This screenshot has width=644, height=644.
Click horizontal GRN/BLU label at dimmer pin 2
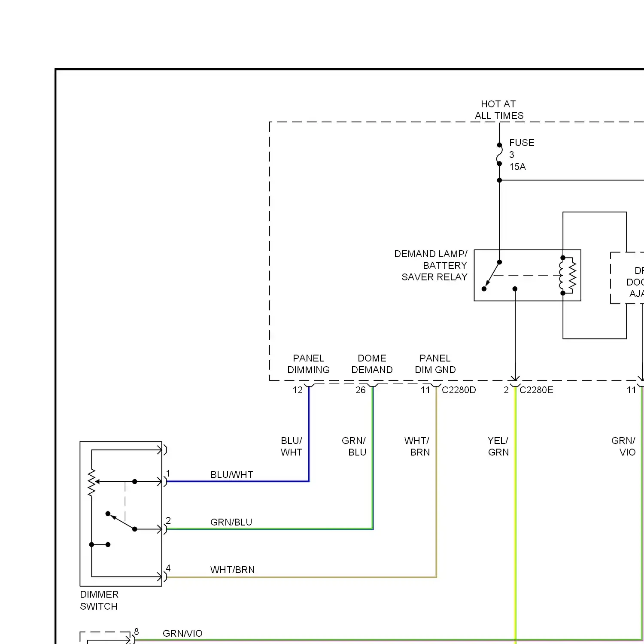pyautogui.click(x=231, y=522)
